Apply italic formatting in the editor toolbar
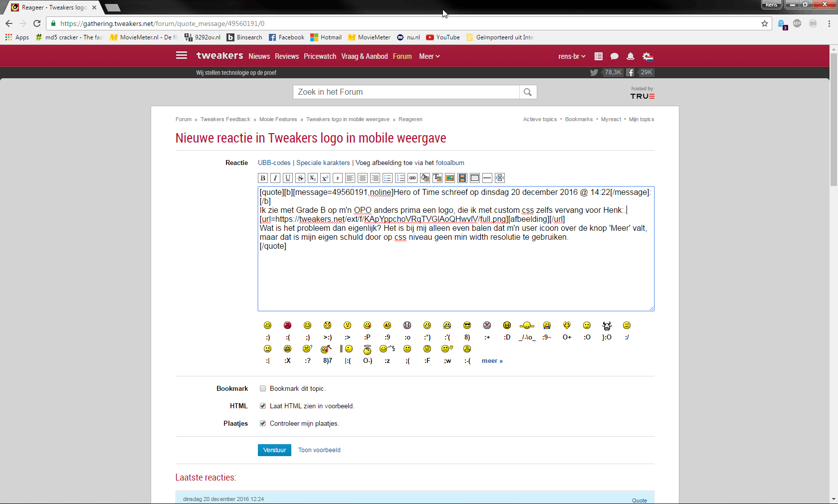The height and width of the screenshot is (504, 838). 275,178
